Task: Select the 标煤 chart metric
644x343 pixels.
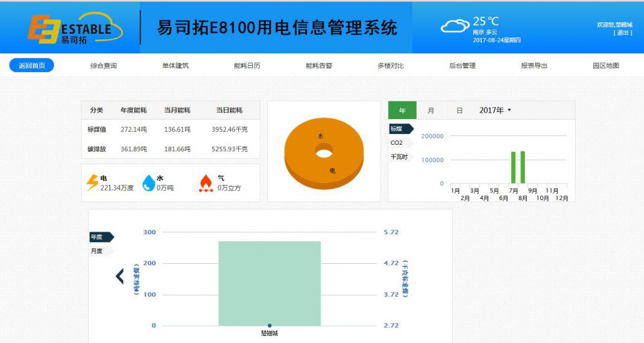Action: tap(399, 129)
